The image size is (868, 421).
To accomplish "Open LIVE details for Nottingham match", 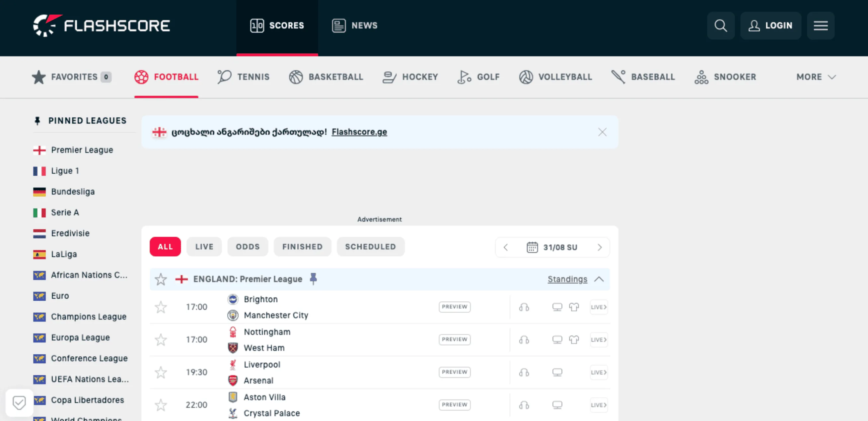I will [599, 339].
